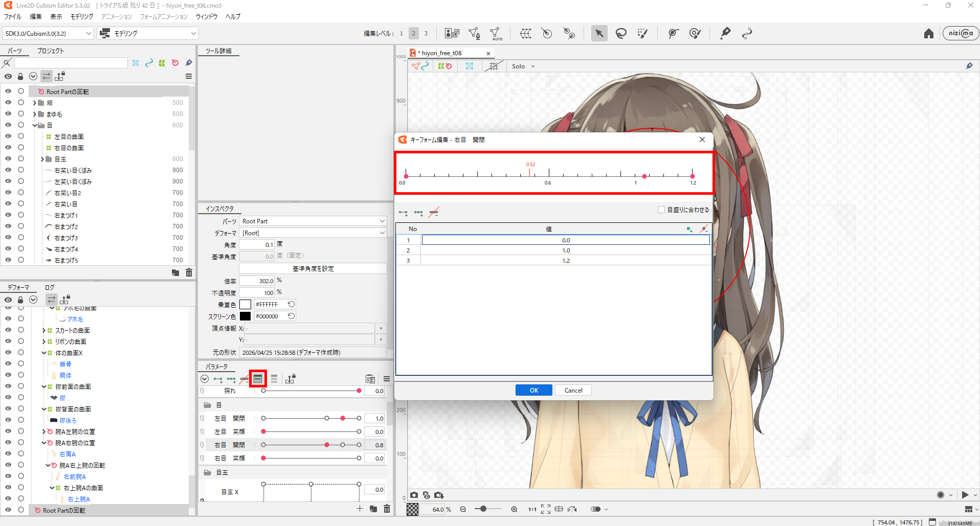The width and height of the screenshot is (980, 526).
Task: Toggle visibility of スカートの曲面 deformer
Action: click(x=8, y=330)
